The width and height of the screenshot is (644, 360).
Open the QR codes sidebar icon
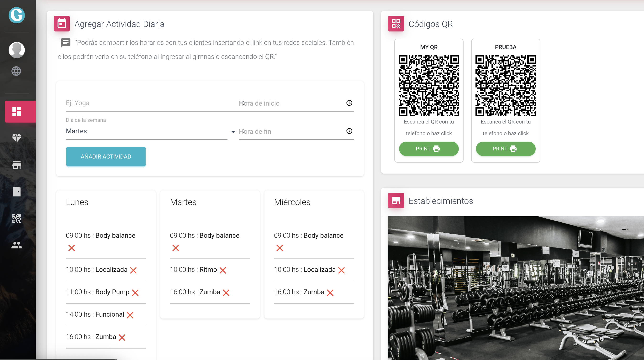tap(16, 218)
